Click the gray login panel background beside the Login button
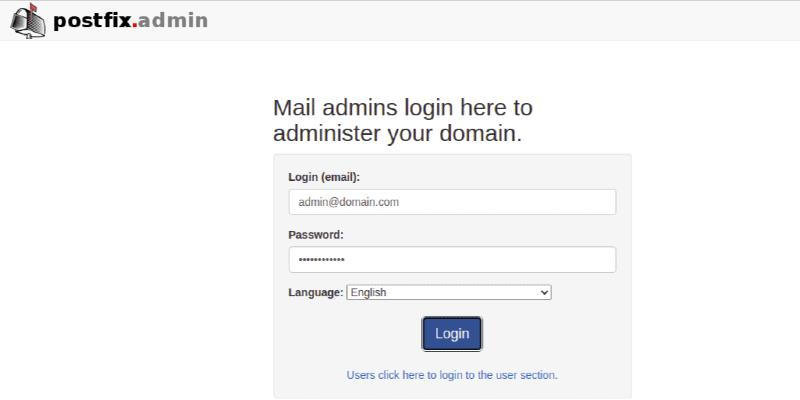800x400 pixels. (560, 334)
